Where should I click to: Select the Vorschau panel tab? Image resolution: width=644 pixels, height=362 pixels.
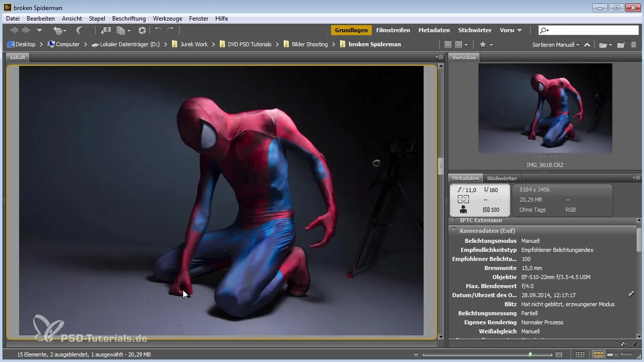coord(464,57)
